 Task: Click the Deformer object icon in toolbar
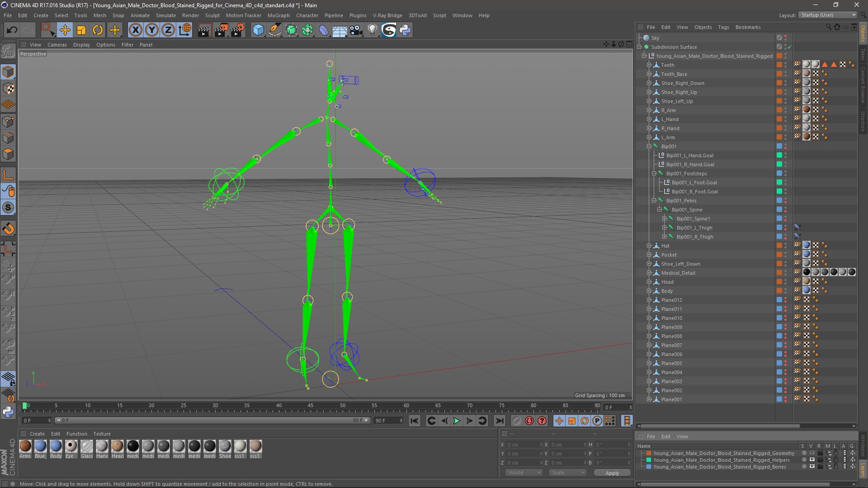(324, 30)
